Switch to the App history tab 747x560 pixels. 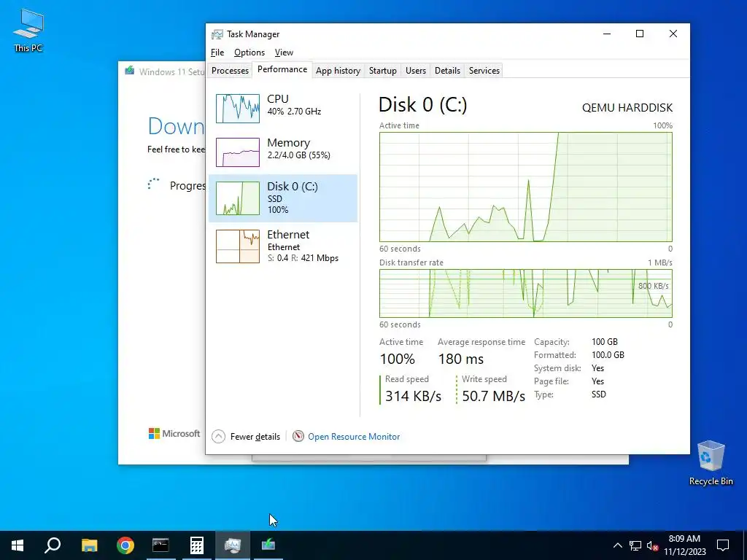[338, 71]
